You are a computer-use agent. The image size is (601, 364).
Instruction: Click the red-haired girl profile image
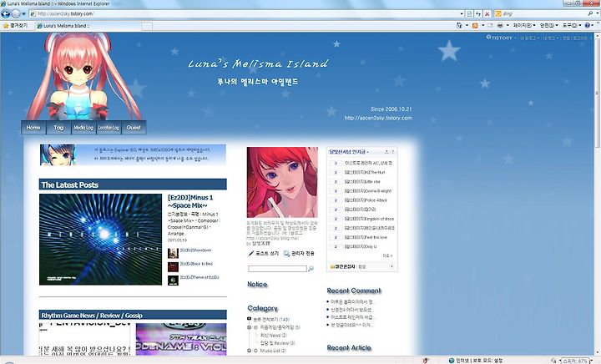tap(282, 182)
